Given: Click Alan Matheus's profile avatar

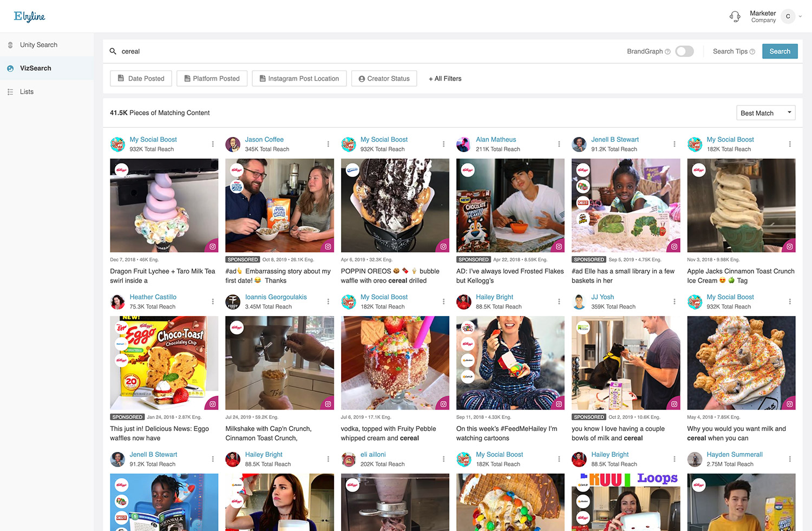Looking at the screenshot, I should tap(464, 145).
